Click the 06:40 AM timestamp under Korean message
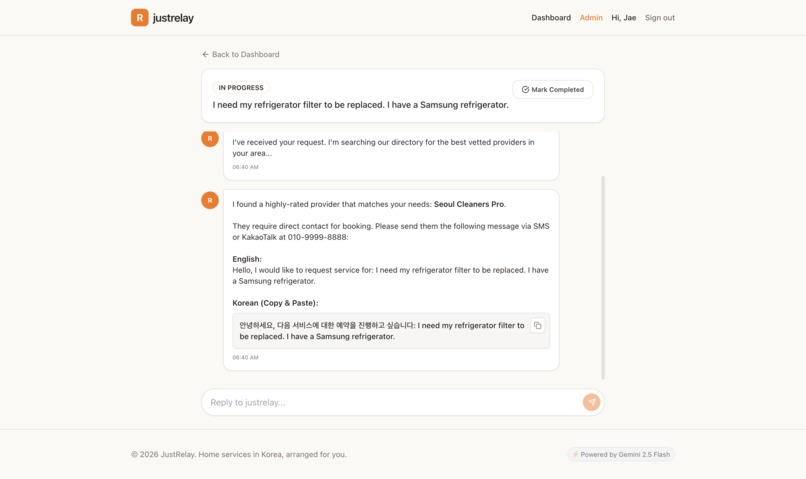Screen dimensions: 806x479 (245, 357)
